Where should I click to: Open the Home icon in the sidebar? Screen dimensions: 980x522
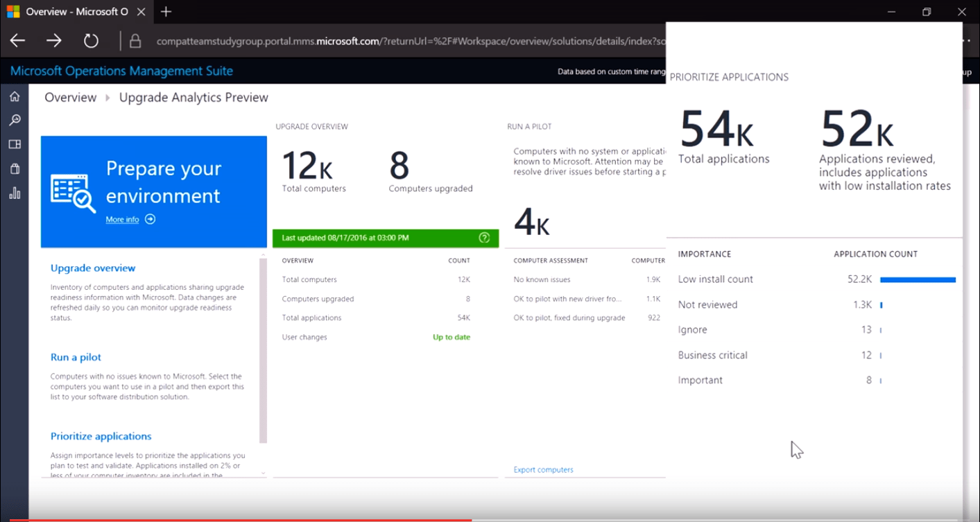(14, 96)
